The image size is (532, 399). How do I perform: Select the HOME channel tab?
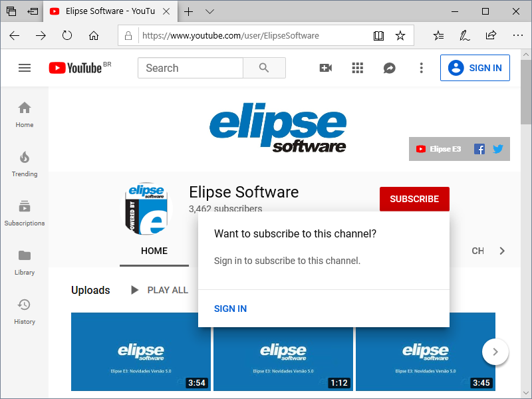tap(154, 251)
